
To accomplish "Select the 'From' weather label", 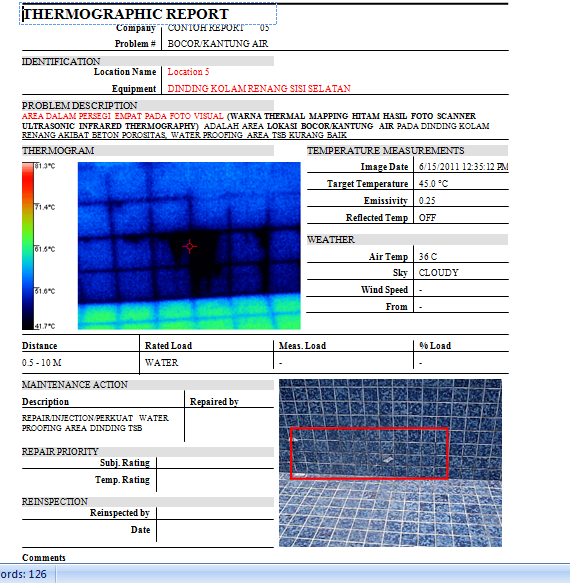I will coord(396,307).
